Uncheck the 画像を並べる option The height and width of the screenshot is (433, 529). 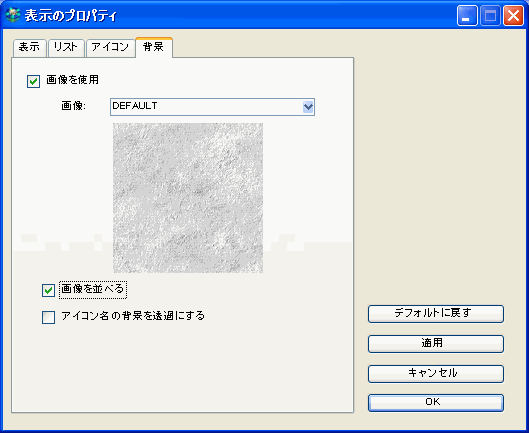point(48,290)
